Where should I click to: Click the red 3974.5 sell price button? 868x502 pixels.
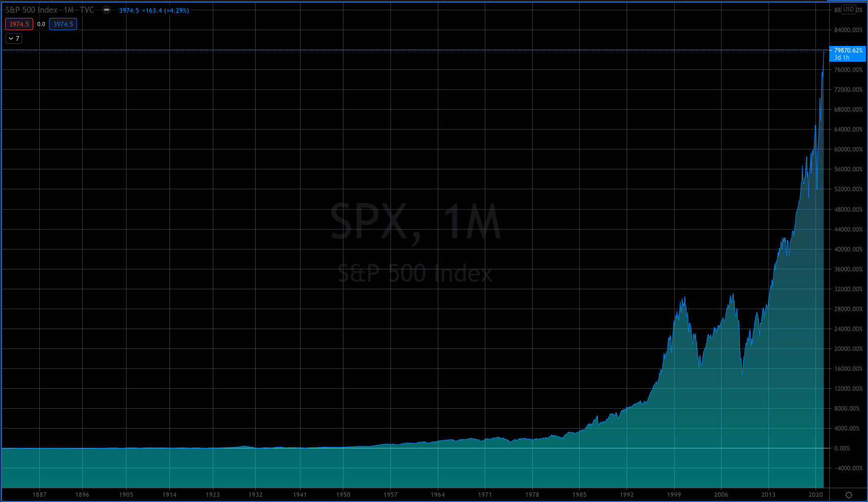[x=19, y=24]
